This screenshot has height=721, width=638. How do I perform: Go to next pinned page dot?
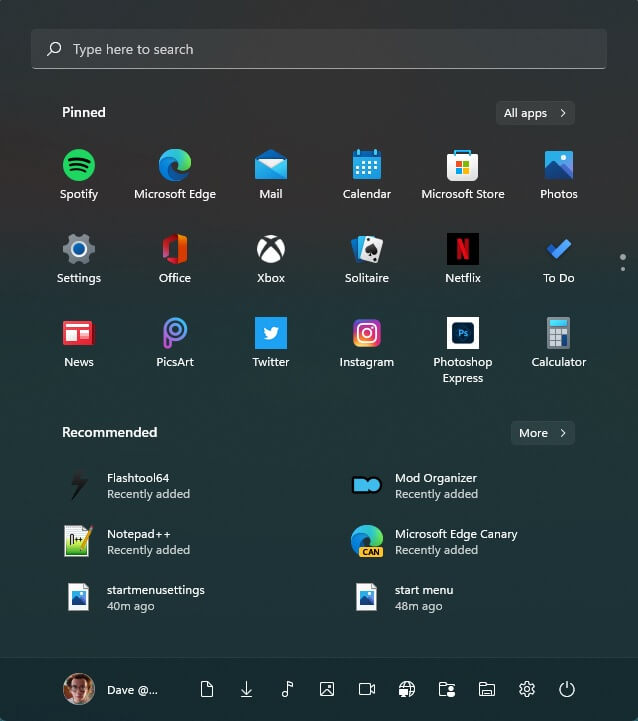coord(623,269)
